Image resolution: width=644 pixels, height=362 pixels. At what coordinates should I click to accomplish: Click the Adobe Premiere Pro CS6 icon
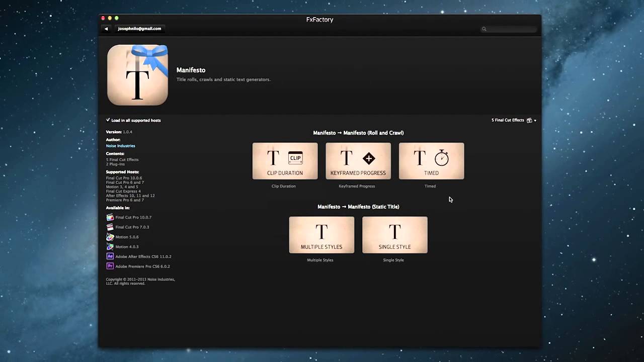(110, 266)
